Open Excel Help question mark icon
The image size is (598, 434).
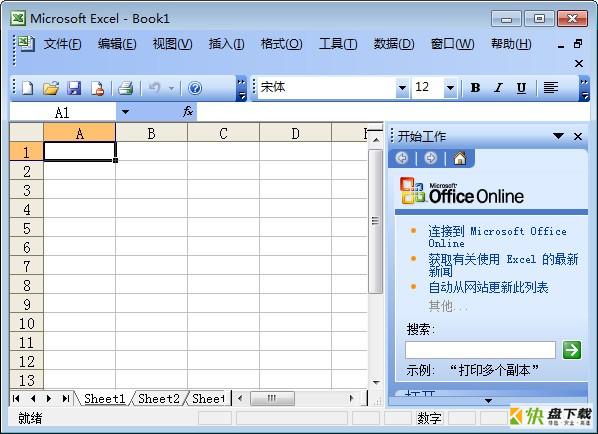(195, 88)
